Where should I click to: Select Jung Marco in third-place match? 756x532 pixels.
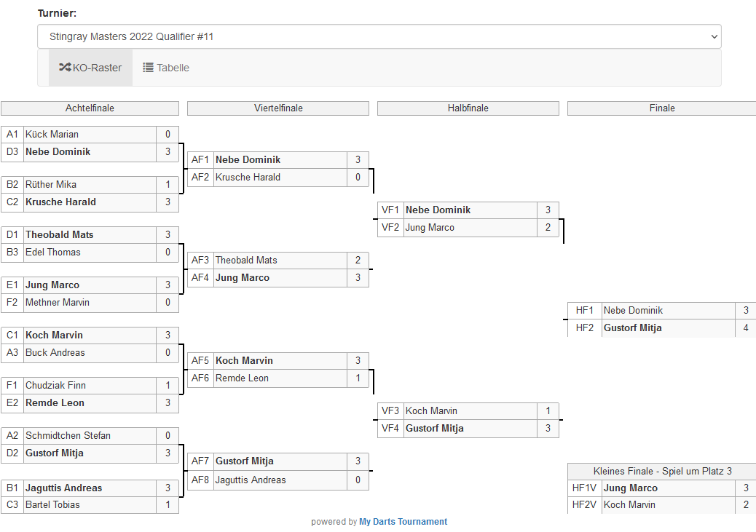(x=631, y=488)
